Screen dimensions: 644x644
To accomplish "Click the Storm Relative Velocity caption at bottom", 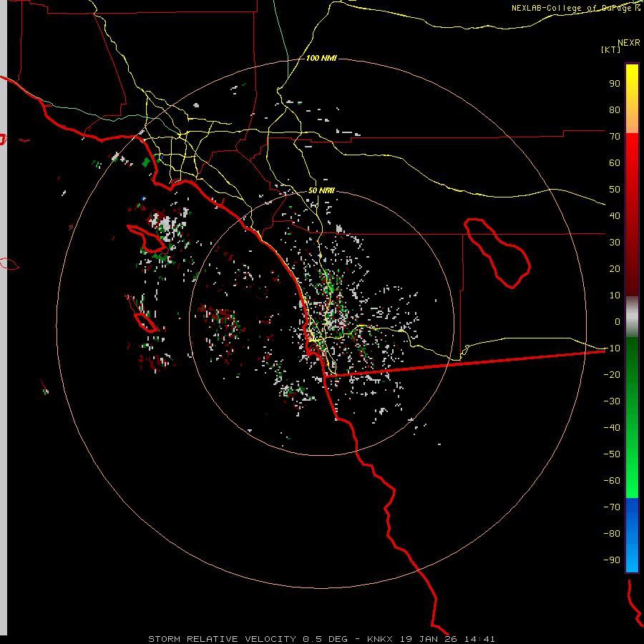I will pos(321,639).
